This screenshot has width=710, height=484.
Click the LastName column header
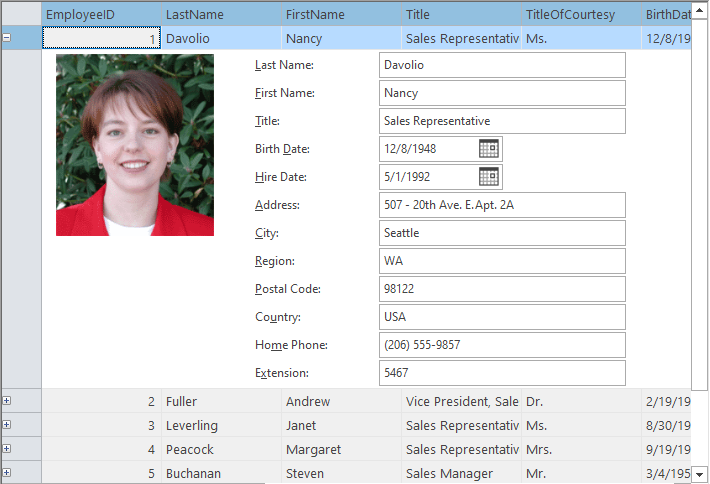point(220,14)
